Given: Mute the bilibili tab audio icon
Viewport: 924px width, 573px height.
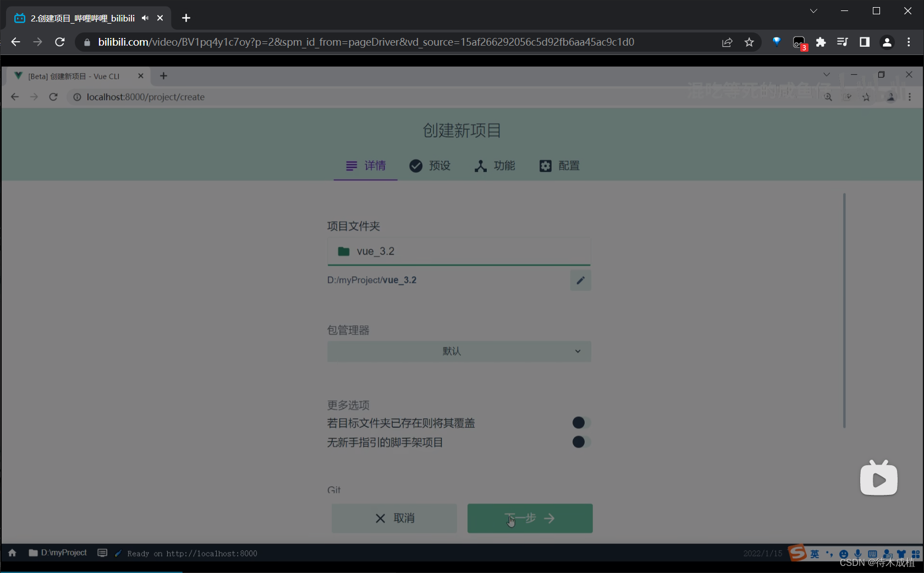Looking at the screenshot, I should click(x=145, y=18).
